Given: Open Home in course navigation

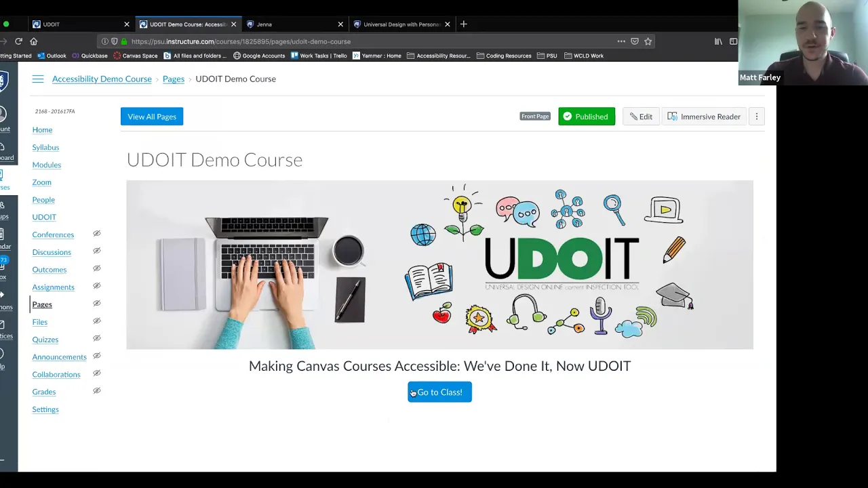Looking at the screenshot, I should pyautogui.click(x=42, y=129).
